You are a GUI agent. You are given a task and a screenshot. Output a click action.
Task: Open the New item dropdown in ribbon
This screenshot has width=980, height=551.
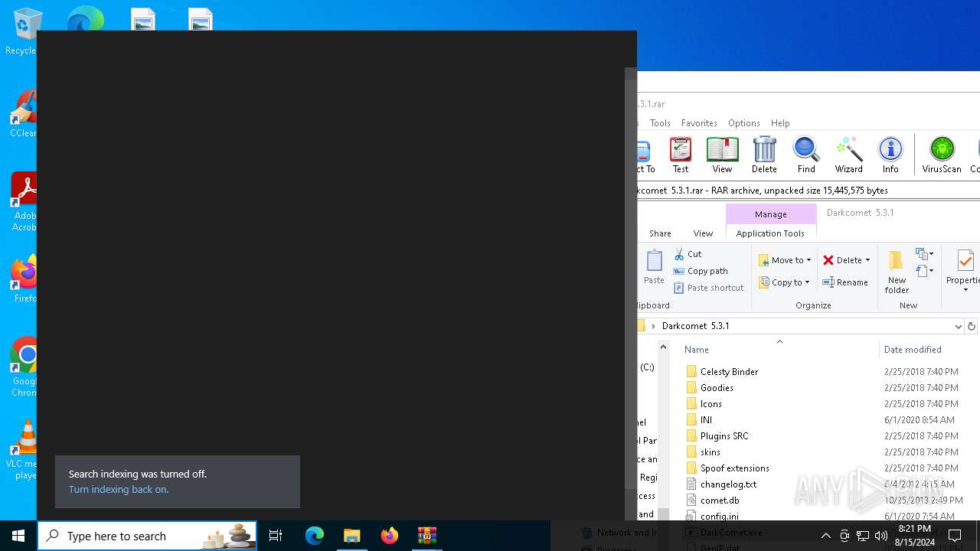[x=925, y=254]
